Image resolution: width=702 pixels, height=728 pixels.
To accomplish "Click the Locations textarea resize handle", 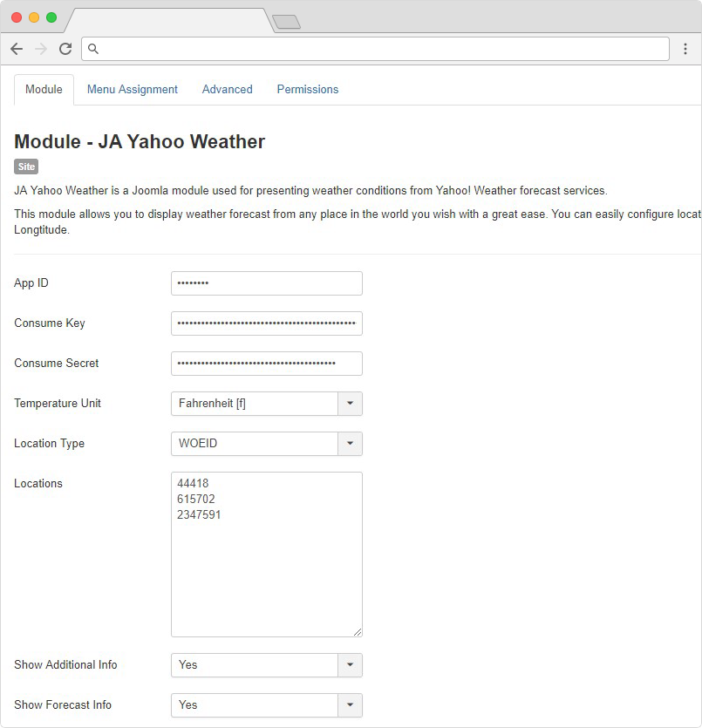I will (358, 632).
